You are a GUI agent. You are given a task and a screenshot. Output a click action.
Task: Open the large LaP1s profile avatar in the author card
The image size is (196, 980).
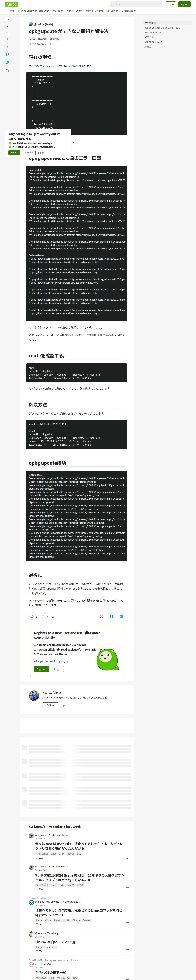[34, 696]
